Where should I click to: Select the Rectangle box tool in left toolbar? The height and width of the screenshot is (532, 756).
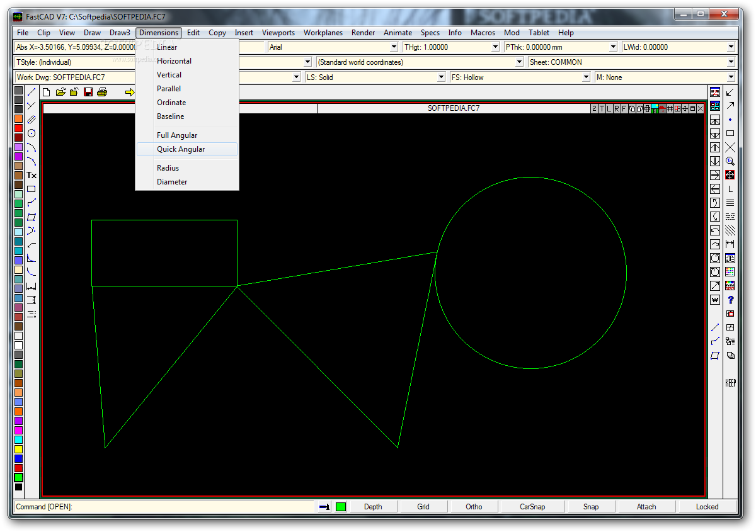[31, 189]
